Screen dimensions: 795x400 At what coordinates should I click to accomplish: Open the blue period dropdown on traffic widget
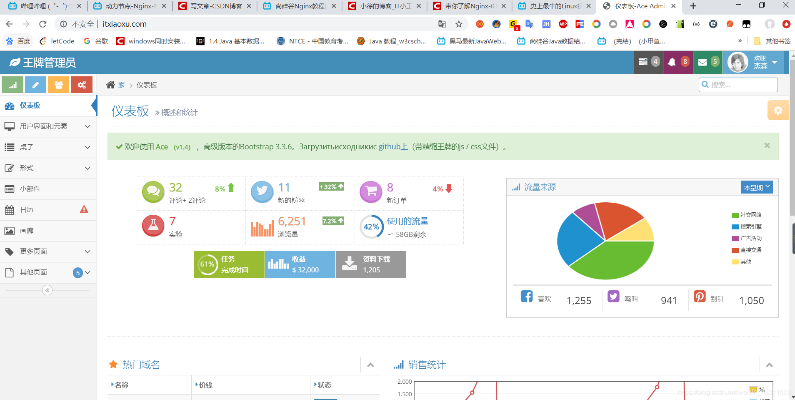[757, 187]
